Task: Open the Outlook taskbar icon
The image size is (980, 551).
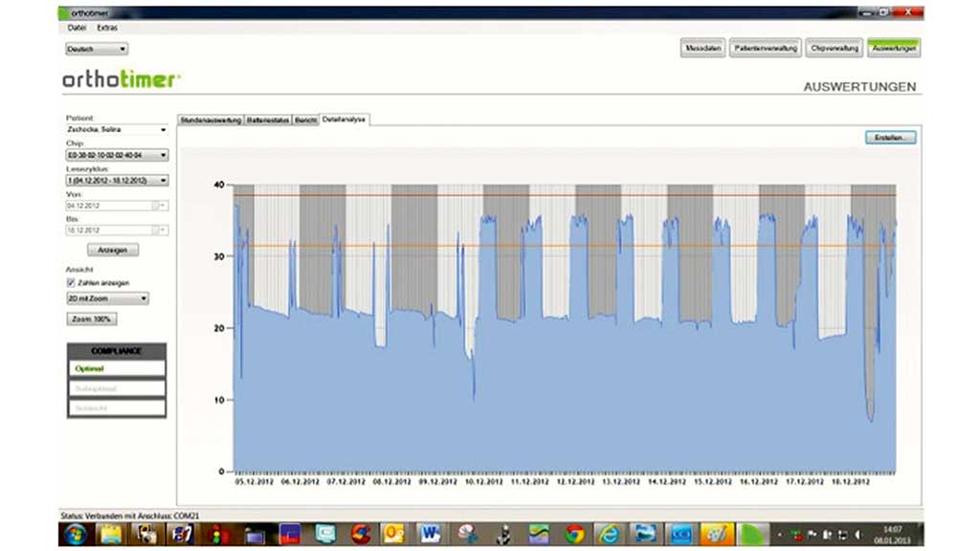Action: tap(394, 534)
